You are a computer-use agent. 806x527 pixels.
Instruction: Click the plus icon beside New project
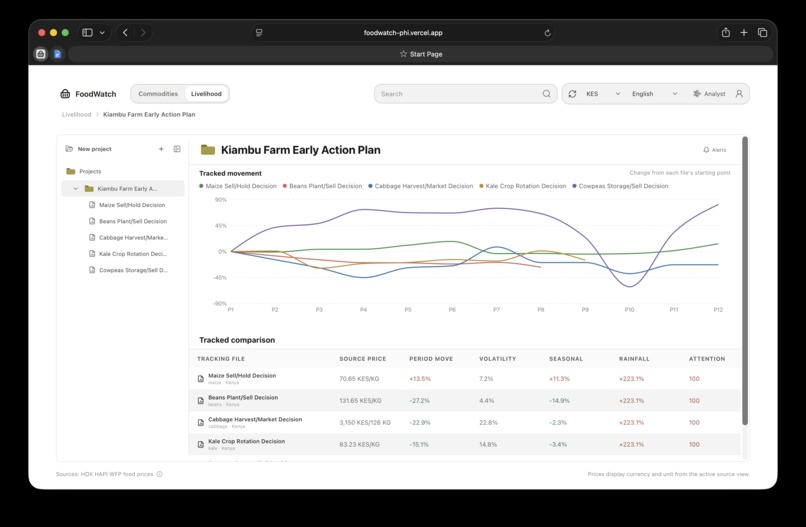(x=161, y=149)
